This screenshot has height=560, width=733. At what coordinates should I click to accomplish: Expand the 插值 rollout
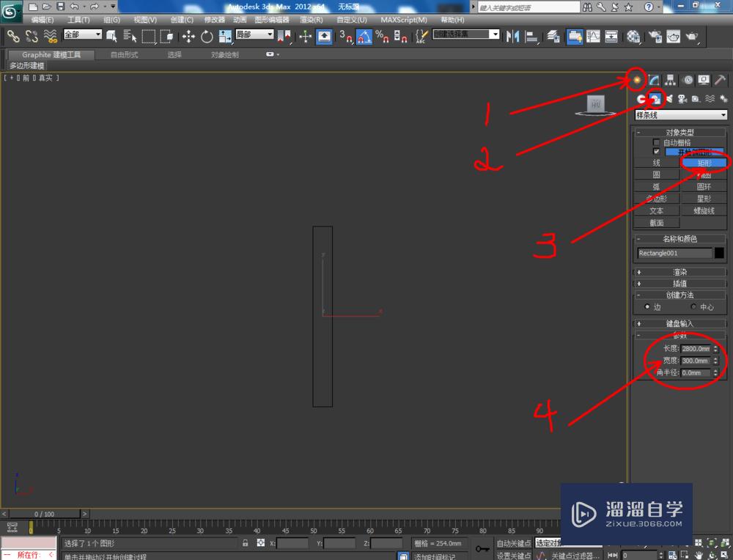[680, 284]
